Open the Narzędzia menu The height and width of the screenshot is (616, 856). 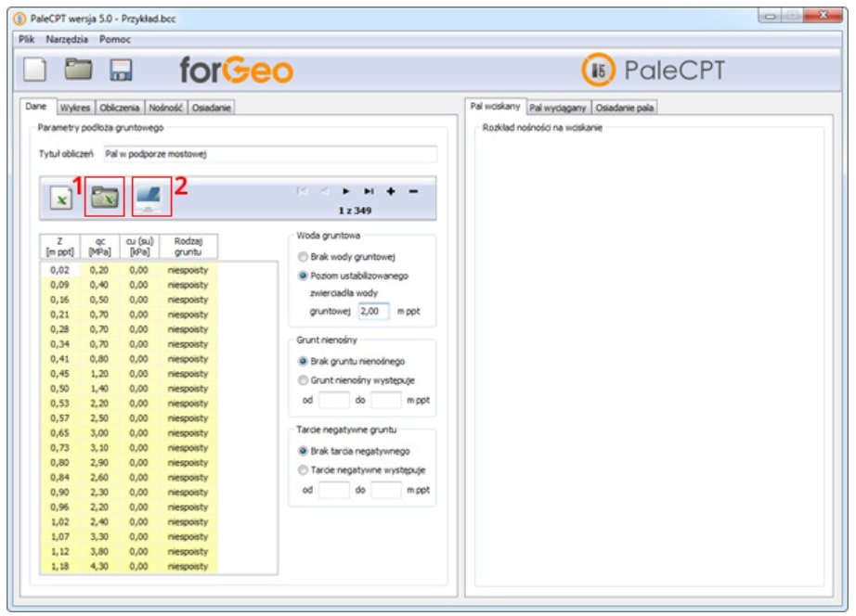tap(68, 40)
